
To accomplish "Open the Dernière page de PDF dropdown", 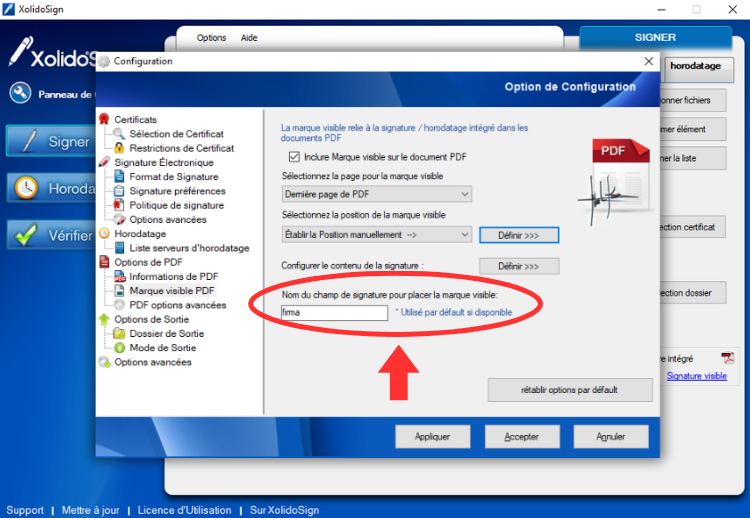I will coord(376,194).
